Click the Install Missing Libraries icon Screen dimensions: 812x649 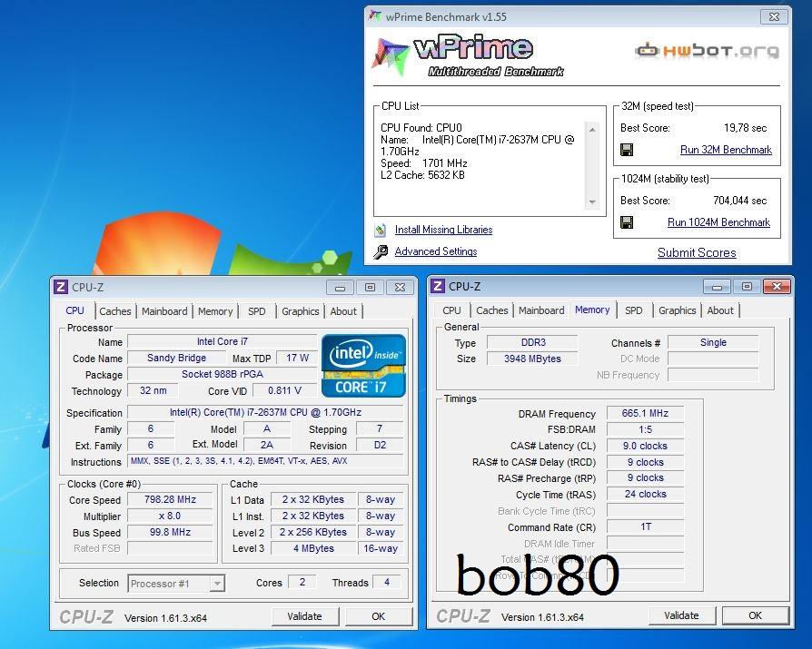(x=381, y=230)
